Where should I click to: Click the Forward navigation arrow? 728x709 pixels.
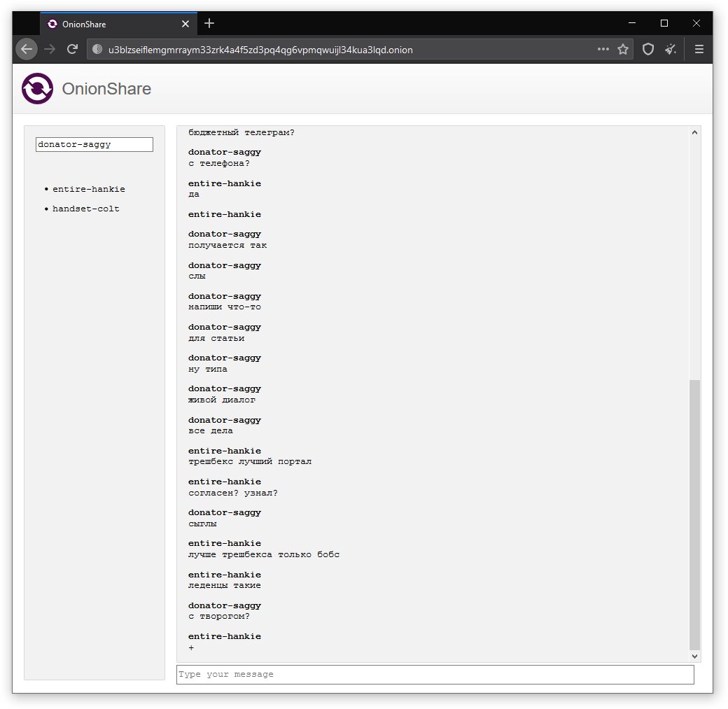(50, 49)
